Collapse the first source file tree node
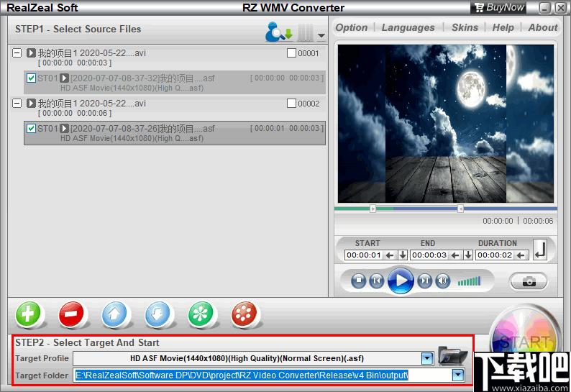 (17, 53)
